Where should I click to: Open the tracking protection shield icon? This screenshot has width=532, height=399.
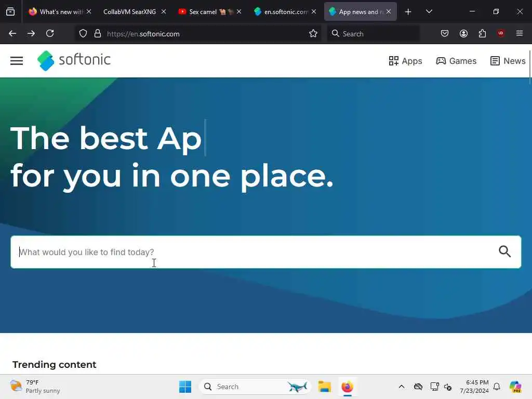[x=83, y=34]
